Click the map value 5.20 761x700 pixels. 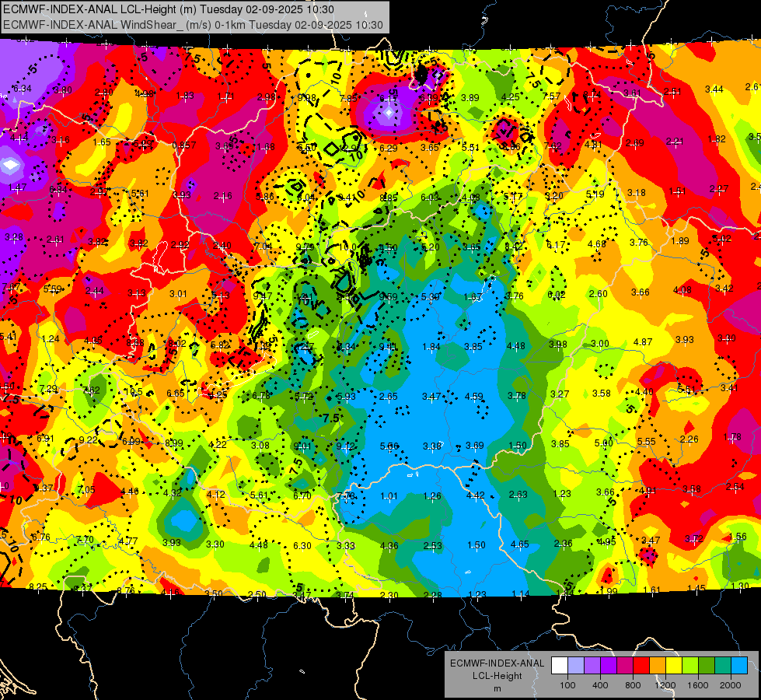[x=431, y=247]
